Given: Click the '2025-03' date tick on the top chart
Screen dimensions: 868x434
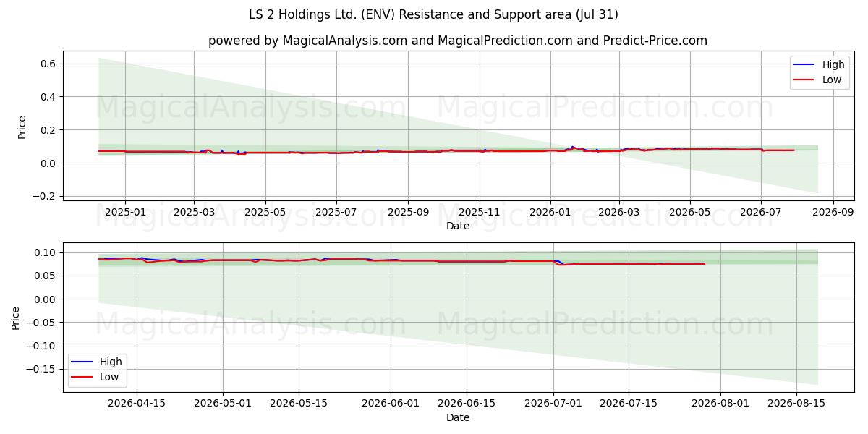Looking at the screenshot, I should [194, 213].
